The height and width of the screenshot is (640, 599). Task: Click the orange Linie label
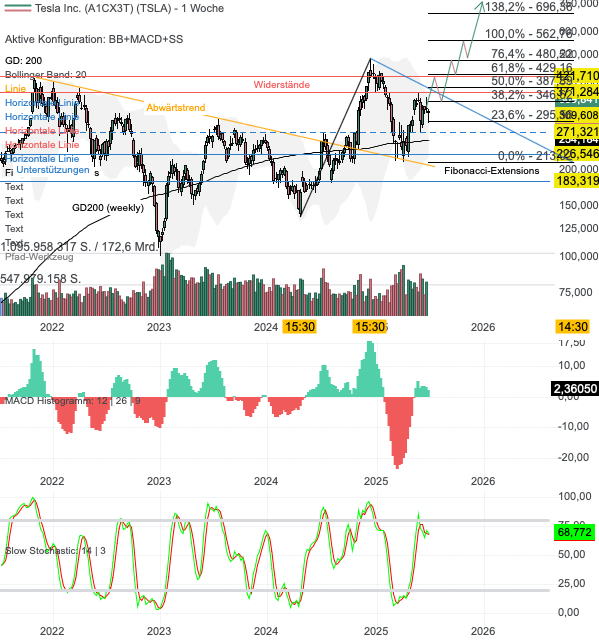16,89
